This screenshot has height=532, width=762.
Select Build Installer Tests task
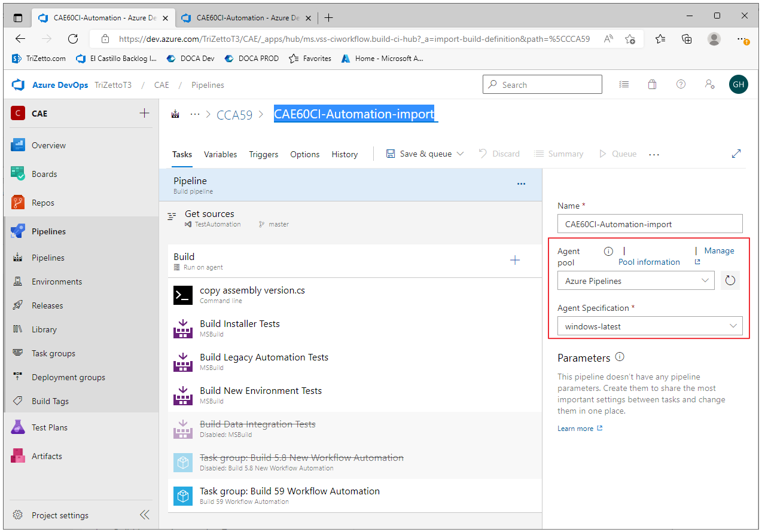click(x=355, y=328)
